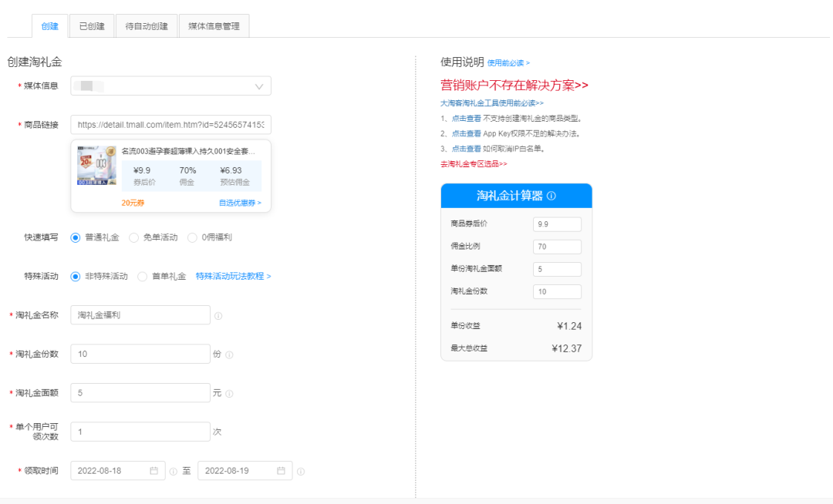
Task: Switch to the 已创建 tab
Action: [x=92, y=26]
